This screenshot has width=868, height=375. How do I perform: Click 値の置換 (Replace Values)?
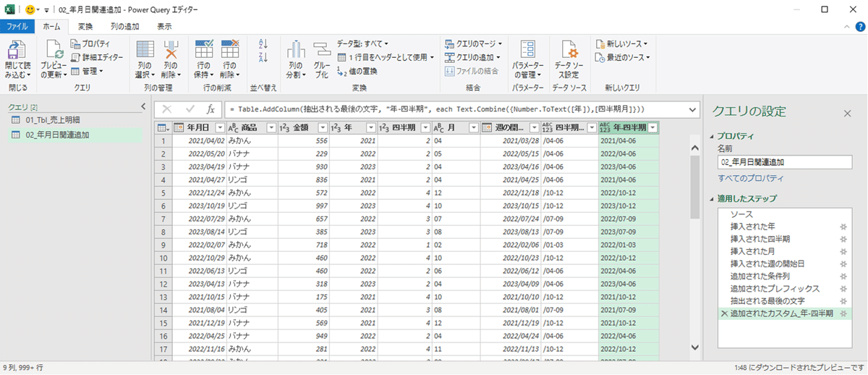click(x=357, y=71)
